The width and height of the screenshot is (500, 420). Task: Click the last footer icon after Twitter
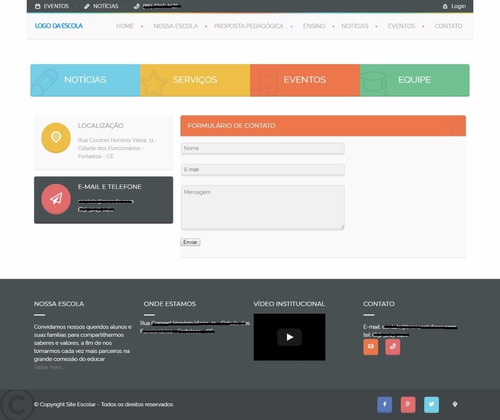pos(455,404)
